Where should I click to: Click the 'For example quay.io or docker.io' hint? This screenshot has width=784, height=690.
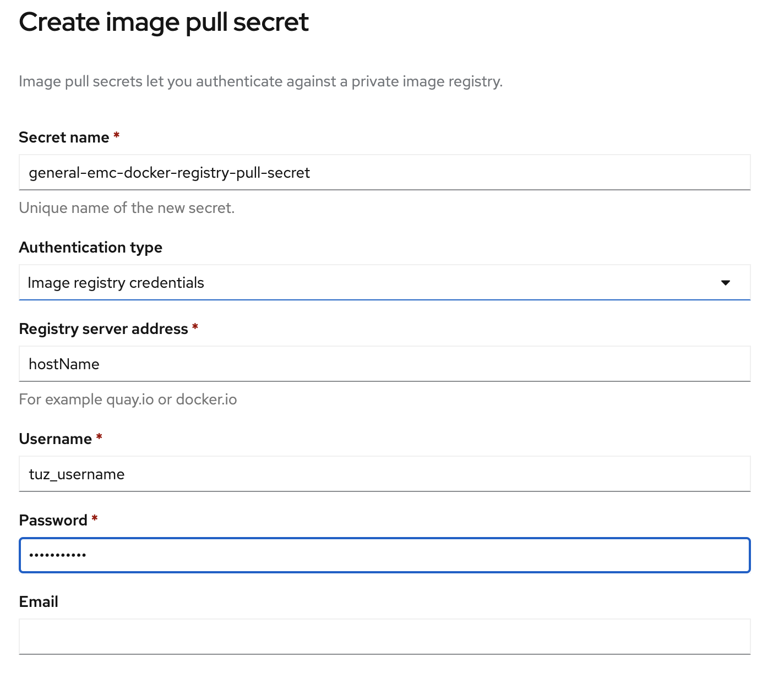coord(128,399)
